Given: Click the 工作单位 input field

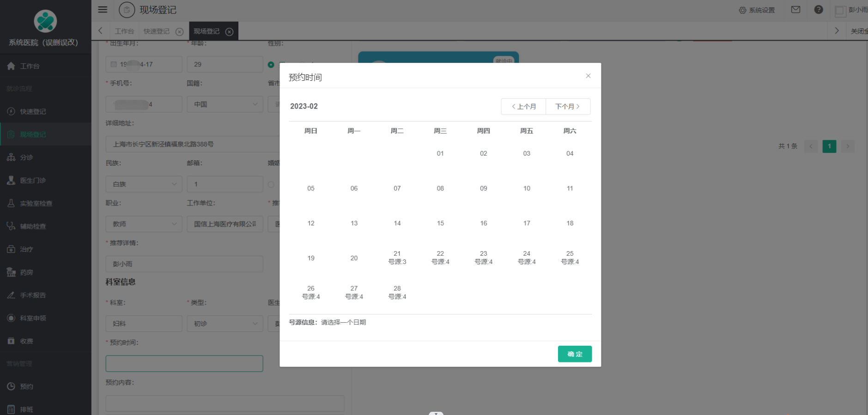Looking at the screenshot, I should [225, 224].
